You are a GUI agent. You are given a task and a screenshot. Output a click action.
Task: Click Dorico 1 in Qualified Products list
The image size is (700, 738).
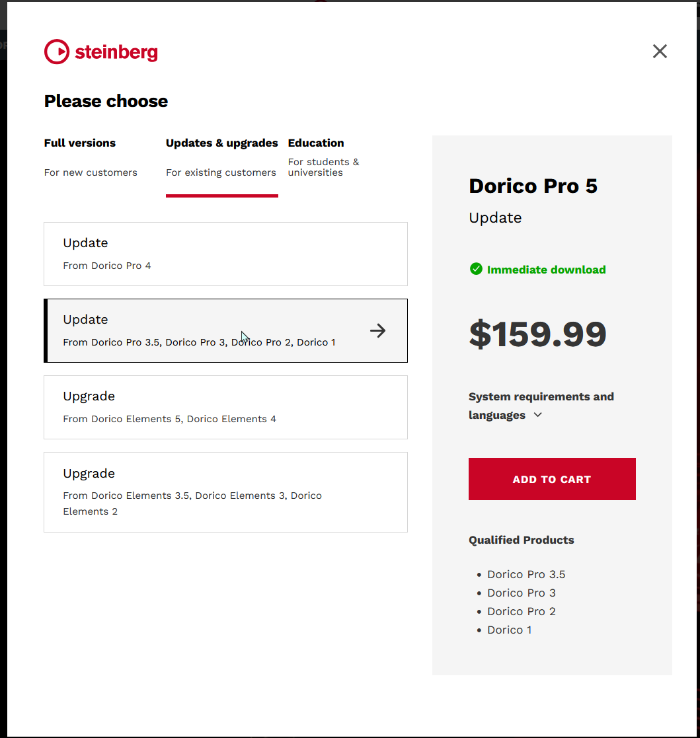click(x=509, y=630)
